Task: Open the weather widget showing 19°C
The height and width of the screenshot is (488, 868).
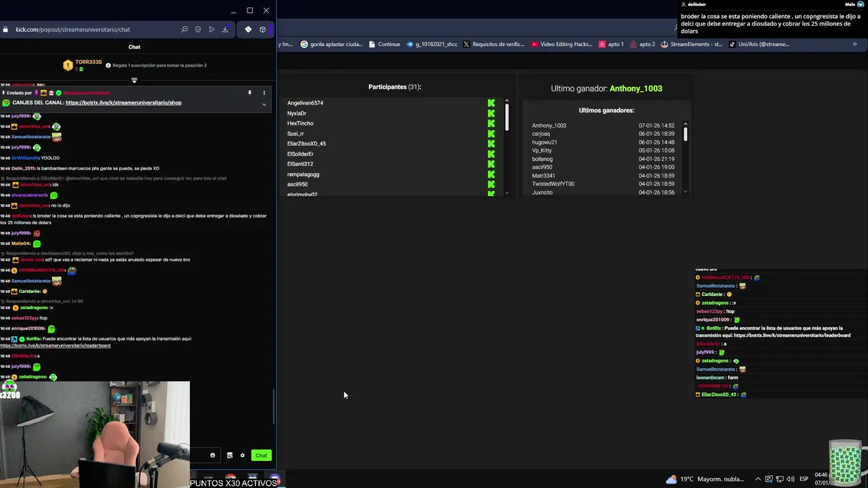Action: [707, 479]
